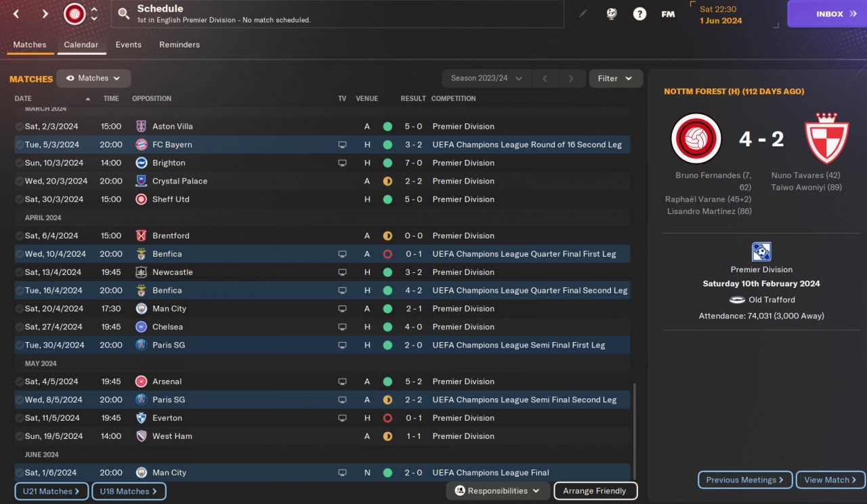Click the TV icon in Brighton row

coord(342,163)
